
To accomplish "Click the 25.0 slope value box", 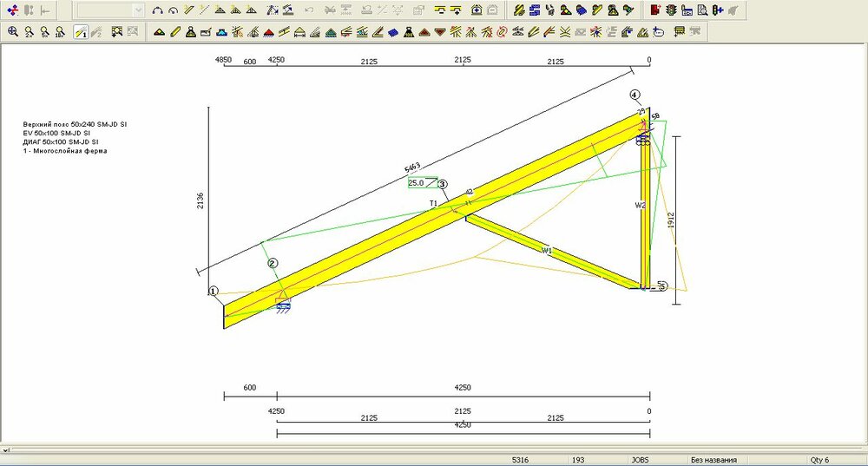I will click(x=423, y=182).
